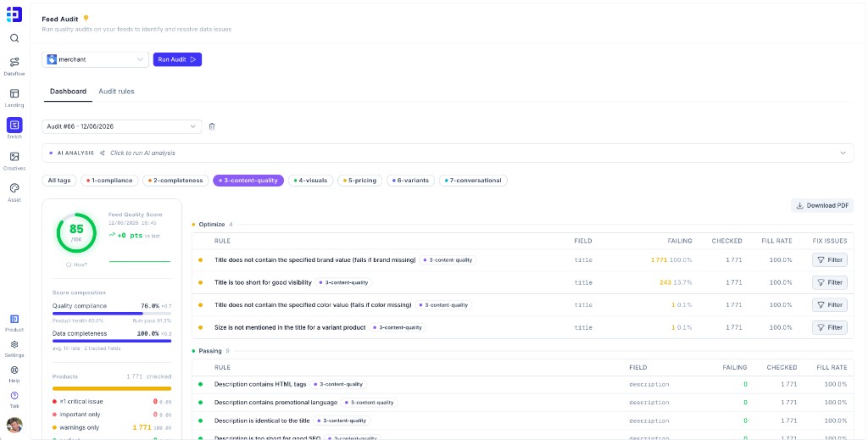Screen dimensions: 868x440
Task: Open the Landing section icon
Action: click(14, 93)
